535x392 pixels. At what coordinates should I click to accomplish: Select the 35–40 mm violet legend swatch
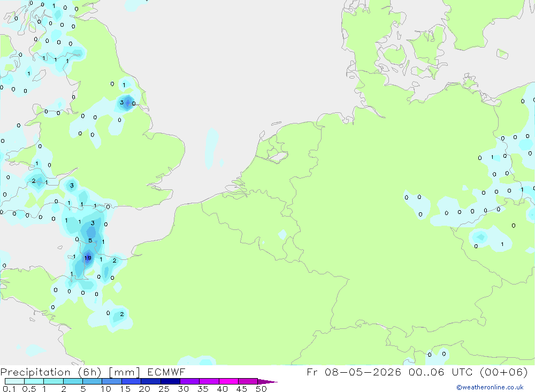point(209,381)
